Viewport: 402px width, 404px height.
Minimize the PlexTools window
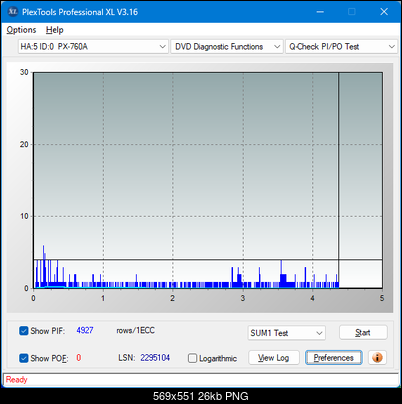(x=320, y=12)
